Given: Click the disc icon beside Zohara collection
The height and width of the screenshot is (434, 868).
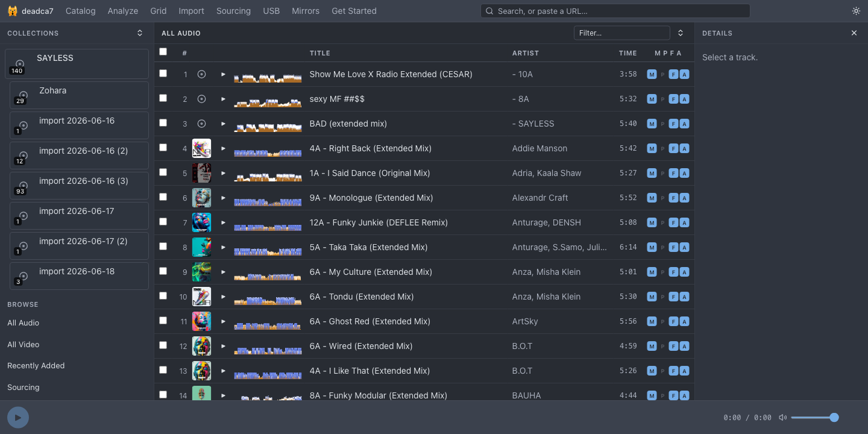Looking at the screenshot, I should [24, 95].
